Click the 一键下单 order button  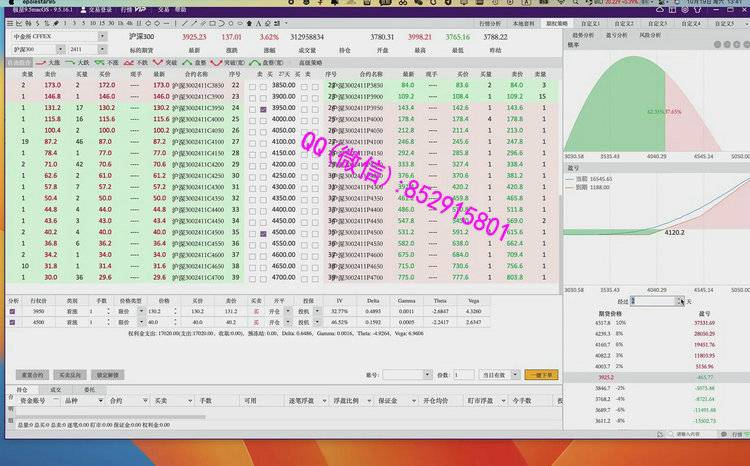tap(540, 374)
